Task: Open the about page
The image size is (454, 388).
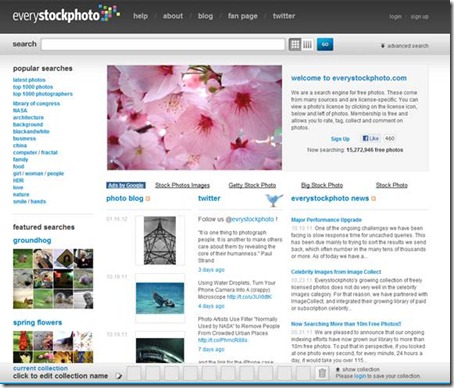Action: click(x=173, y=16)
